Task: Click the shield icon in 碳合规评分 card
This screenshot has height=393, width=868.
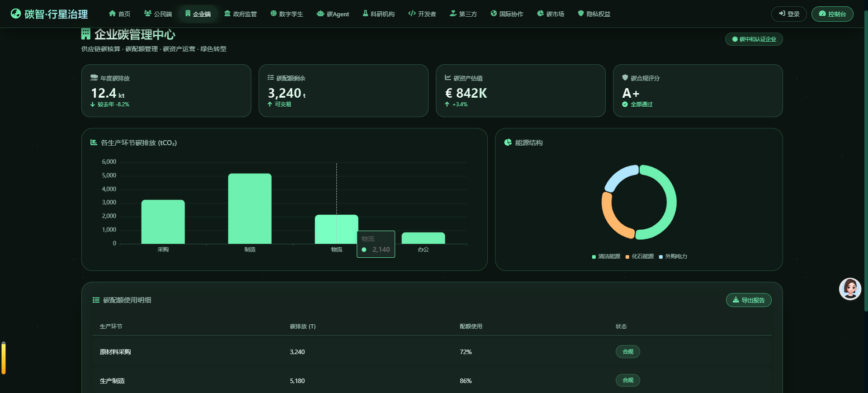Action: (x=625, y=78)
